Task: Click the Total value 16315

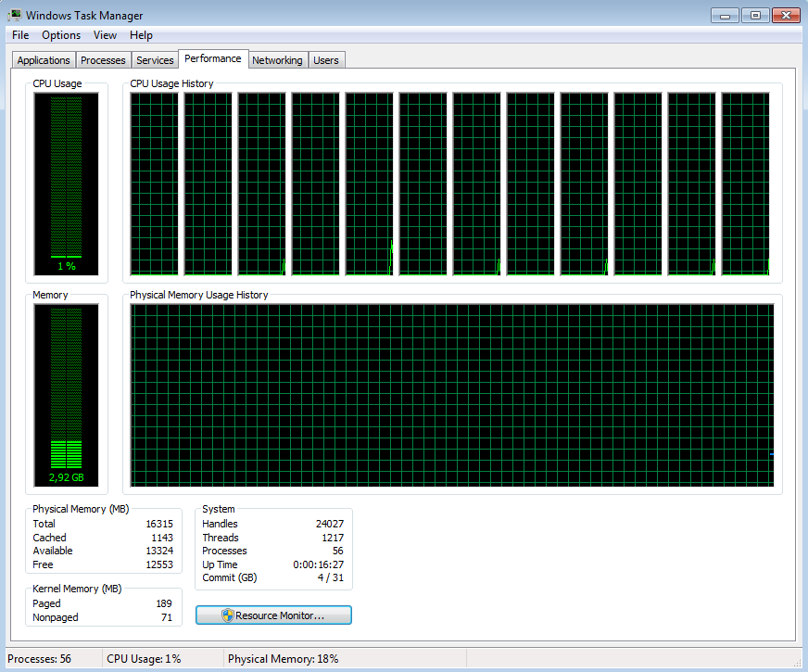Action: [159, 524]
